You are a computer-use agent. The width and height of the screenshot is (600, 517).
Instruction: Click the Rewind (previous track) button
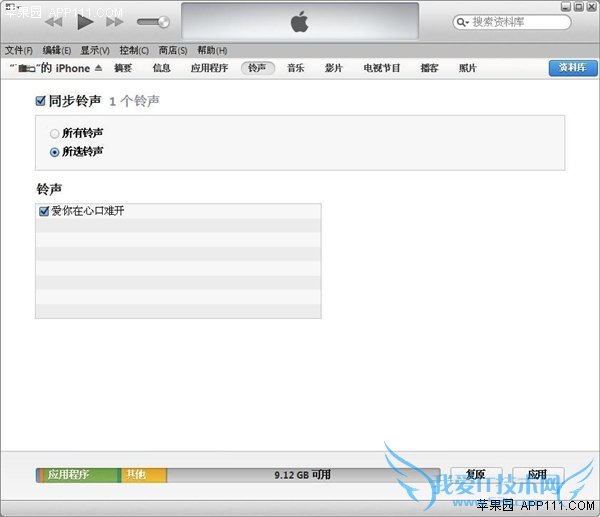[x=56, y=21]
